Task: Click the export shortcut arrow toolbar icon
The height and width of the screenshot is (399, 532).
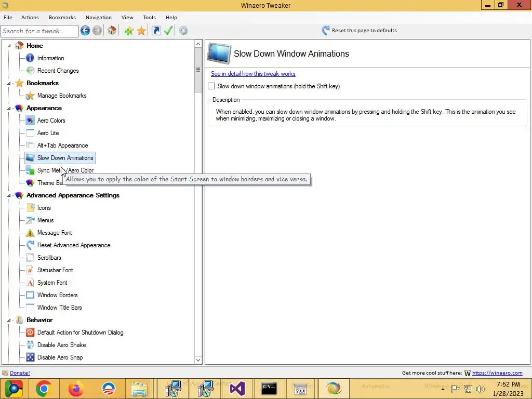Action: [x=156, y=31]
